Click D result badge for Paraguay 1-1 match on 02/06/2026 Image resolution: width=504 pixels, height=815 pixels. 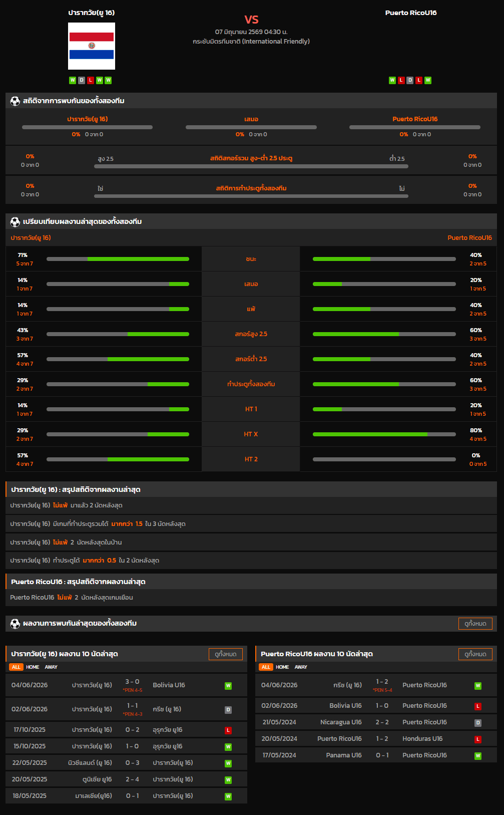[x=228, y=710]
